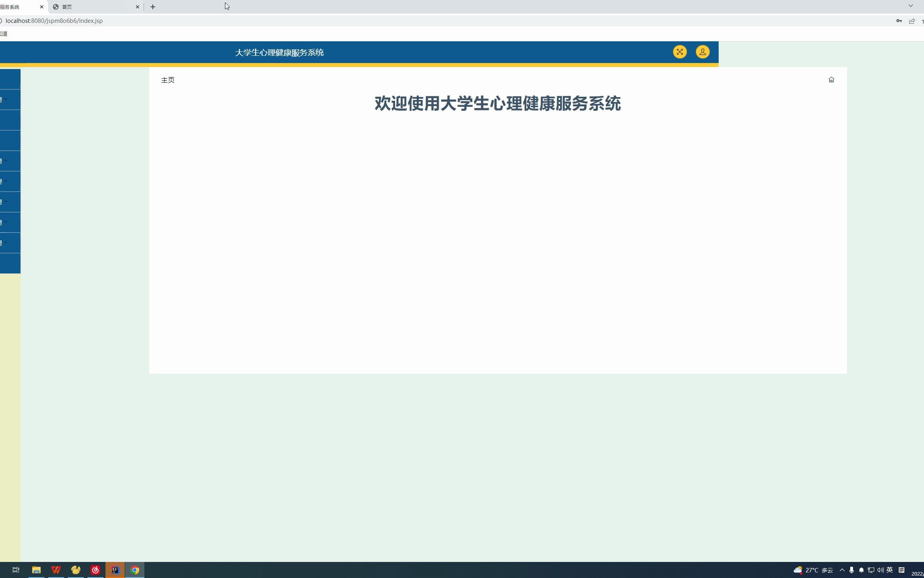Click the 欢迎使用大学生心理健康服务系统 heading
This screenshot has width=924, height=578.
[x=498, y=104]
